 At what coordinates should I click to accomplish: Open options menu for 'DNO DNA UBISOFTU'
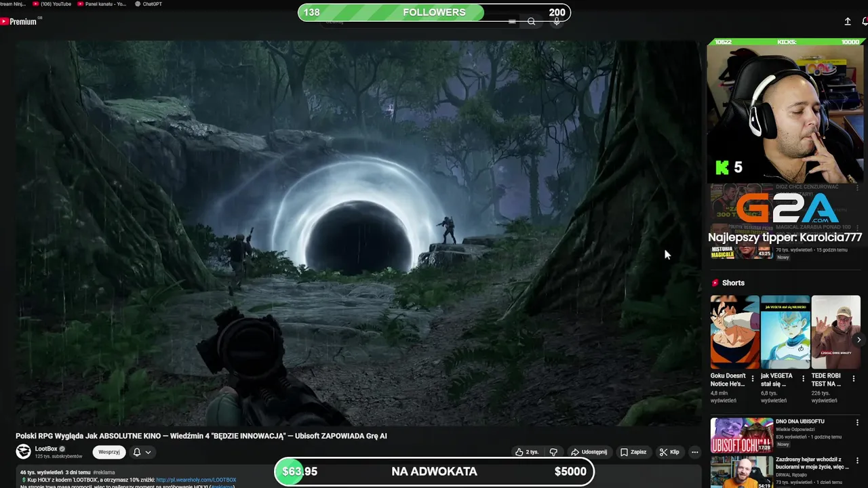point(857,423)
